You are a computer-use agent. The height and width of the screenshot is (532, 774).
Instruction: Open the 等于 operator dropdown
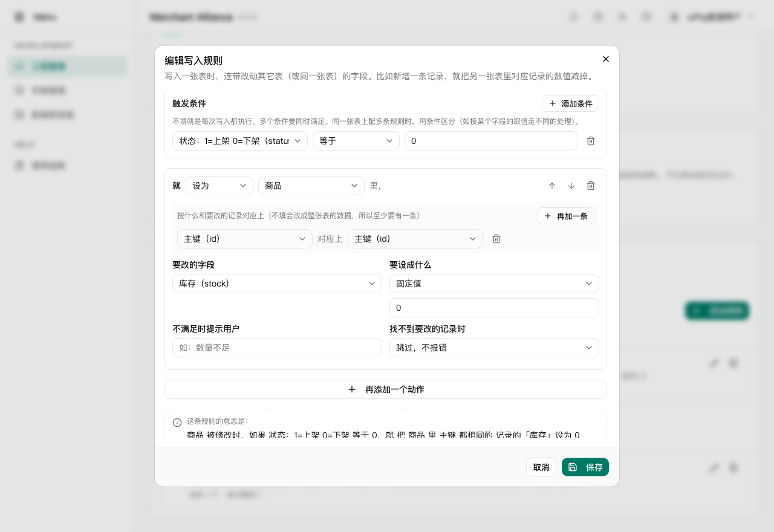click(x=356, y=141)
